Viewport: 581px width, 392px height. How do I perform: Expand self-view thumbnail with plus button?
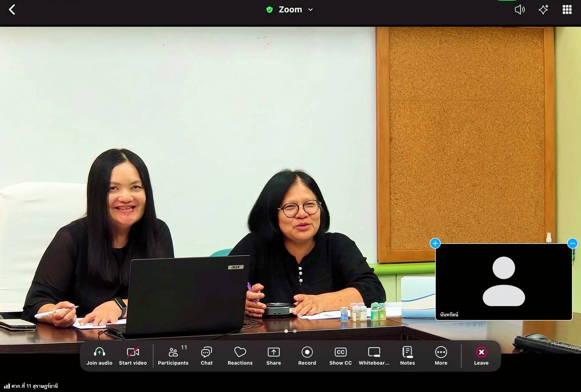[x=435, y=243]
